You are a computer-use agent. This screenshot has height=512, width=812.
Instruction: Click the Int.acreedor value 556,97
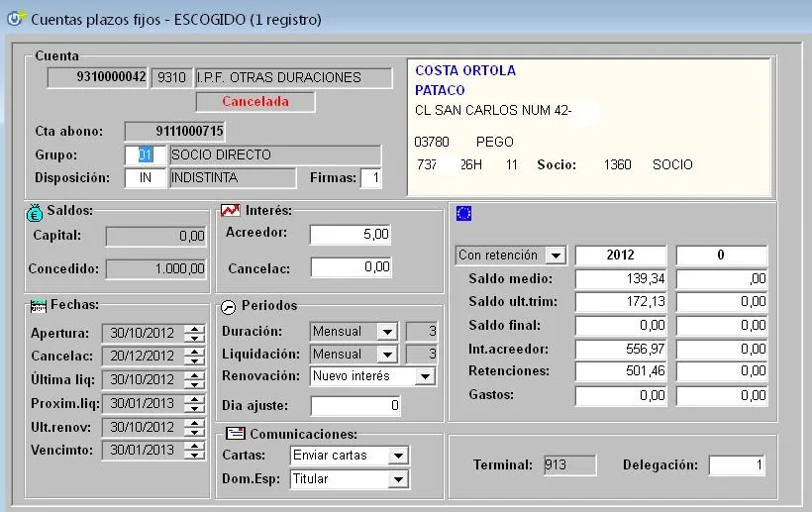pyautogui.click(x=621, y=349)
